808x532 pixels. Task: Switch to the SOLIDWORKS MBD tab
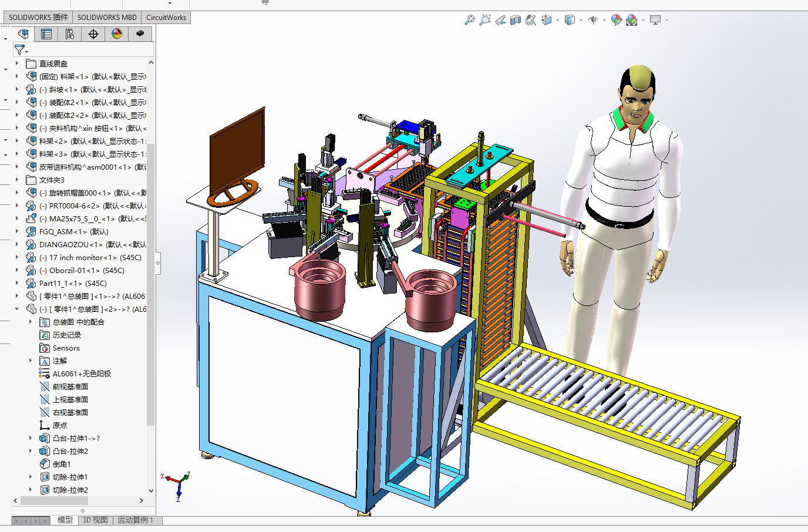tap(107, 17)
